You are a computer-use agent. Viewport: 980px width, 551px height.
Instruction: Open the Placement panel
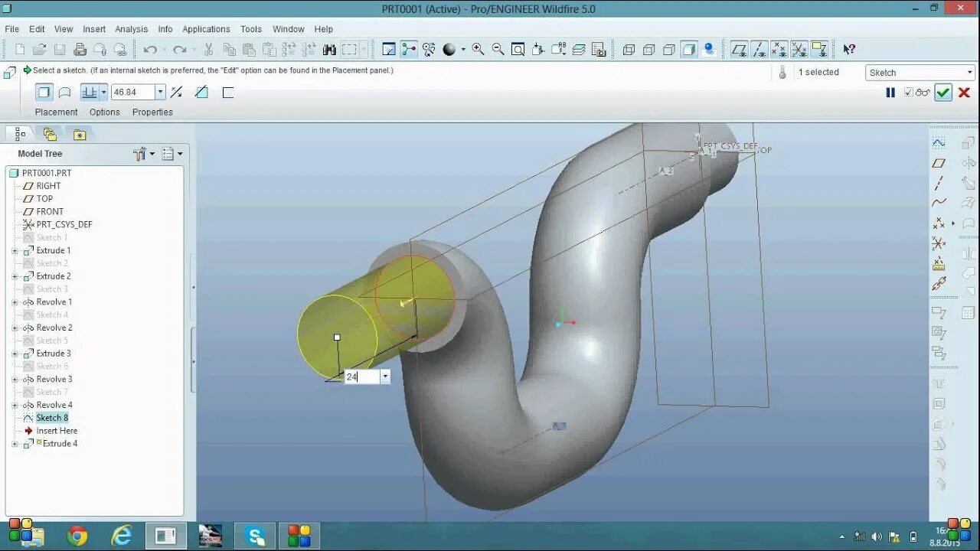click(56, 112)
